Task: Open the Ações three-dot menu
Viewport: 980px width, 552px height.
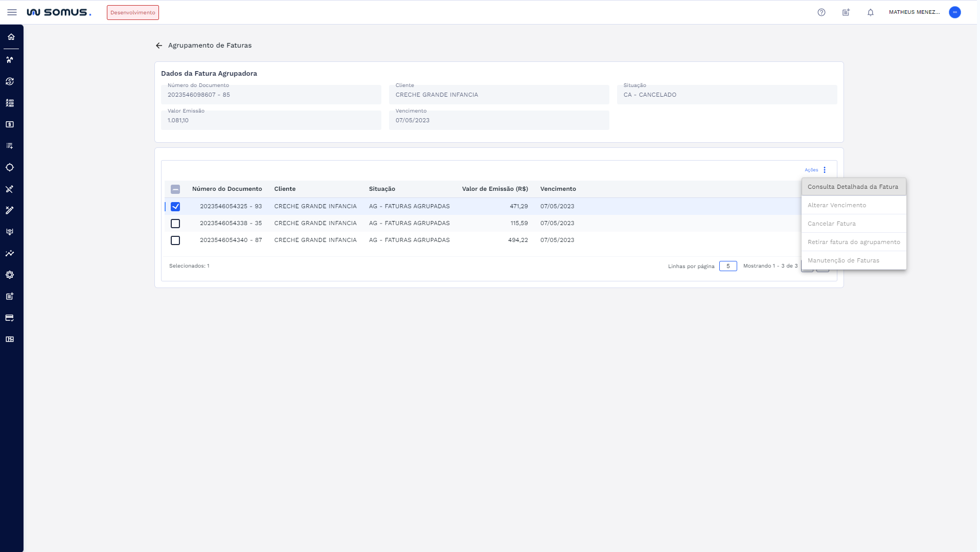Action: [x=824, y=170]
